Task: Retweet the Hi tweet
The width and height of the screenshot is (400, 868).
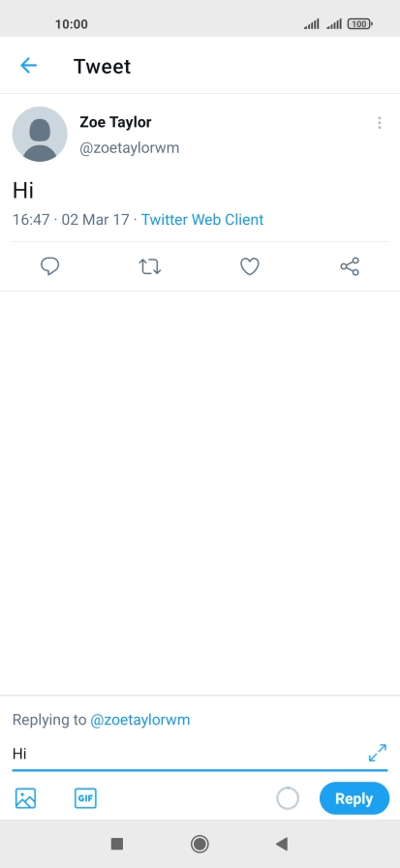Action: pyautogui.click(x=149, y=266)
